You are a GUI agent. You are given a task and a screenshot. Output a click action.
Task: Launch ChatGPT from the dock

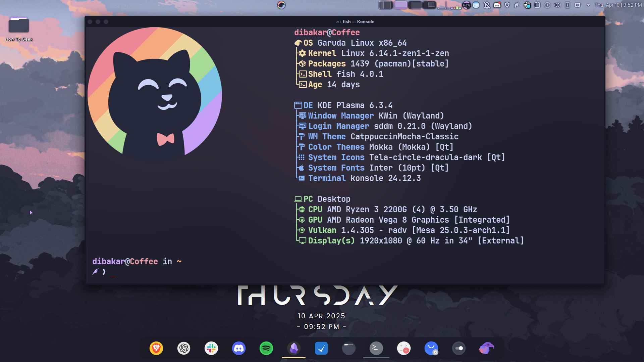[x=184, y=348]
